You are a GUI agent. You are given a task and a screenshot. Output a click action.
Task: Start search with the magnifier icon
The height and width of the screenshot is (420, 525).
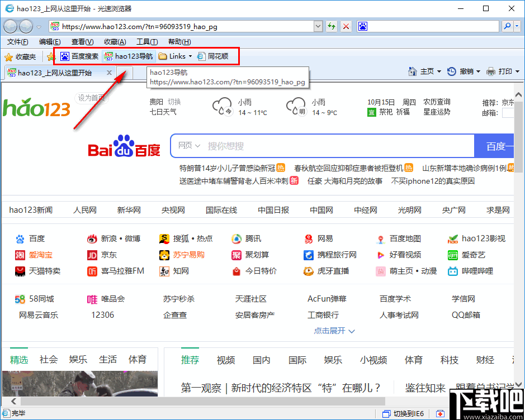pos(508,26)
